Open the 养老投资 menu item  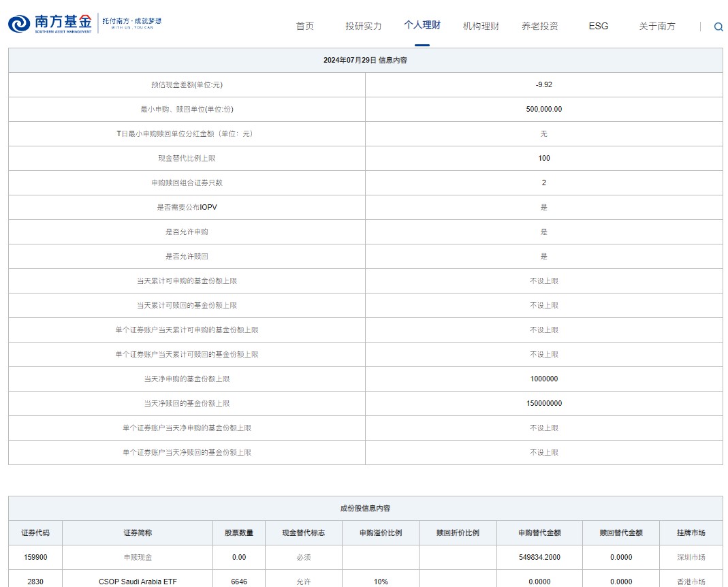(x=539, y=27)
